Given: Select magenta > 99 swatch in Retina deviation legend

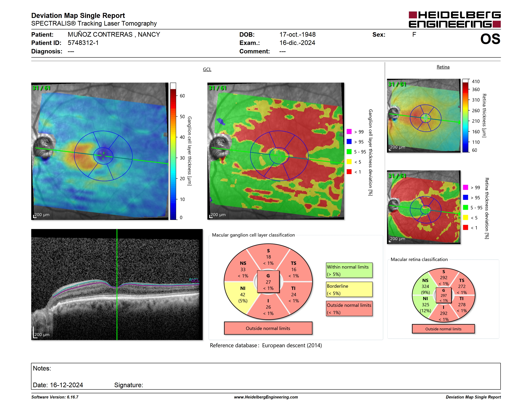Looking at the screenshot, I should click(465, 188).
